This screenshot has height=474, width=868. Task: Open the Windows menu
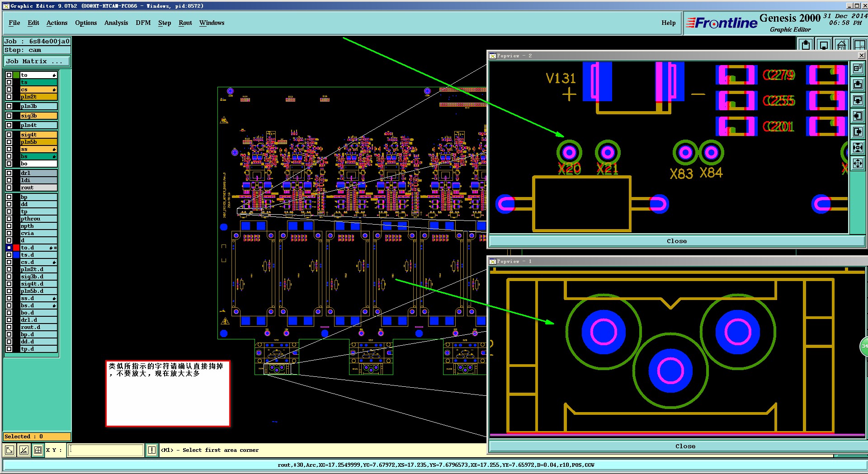pyautogui.click(x=212, y=23)
